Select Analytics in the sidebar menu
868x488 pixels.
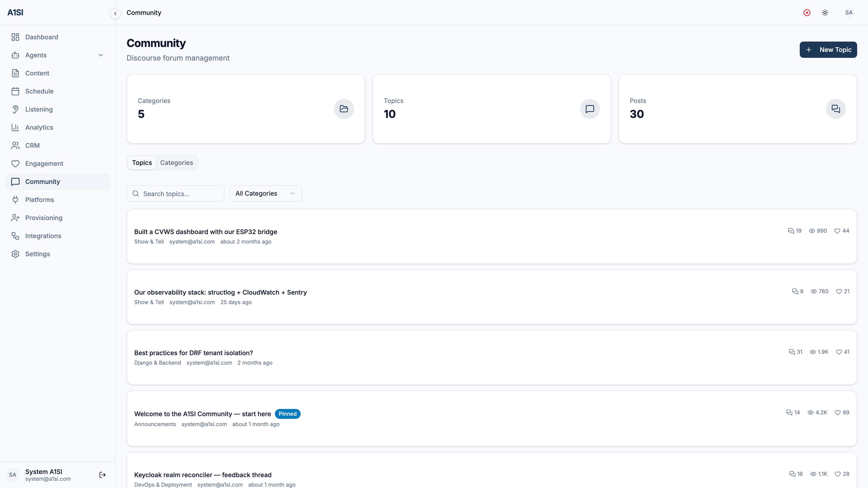[58, 127]
